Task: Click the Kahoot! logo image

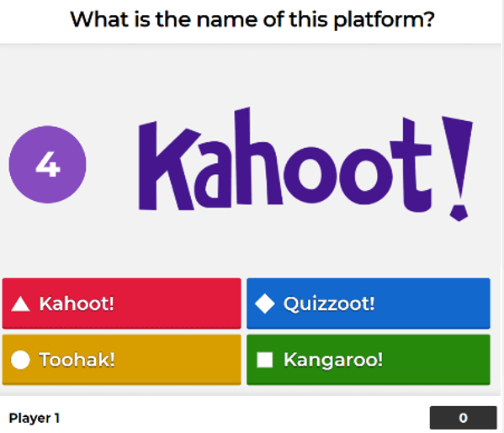Action: [305, 164]
